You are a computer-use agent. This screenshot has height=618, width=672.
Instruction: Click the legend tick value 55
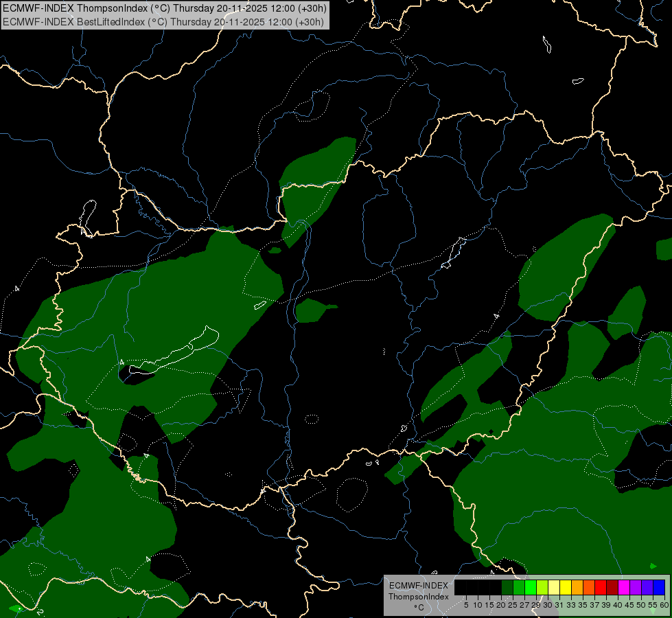pos(653,605)
